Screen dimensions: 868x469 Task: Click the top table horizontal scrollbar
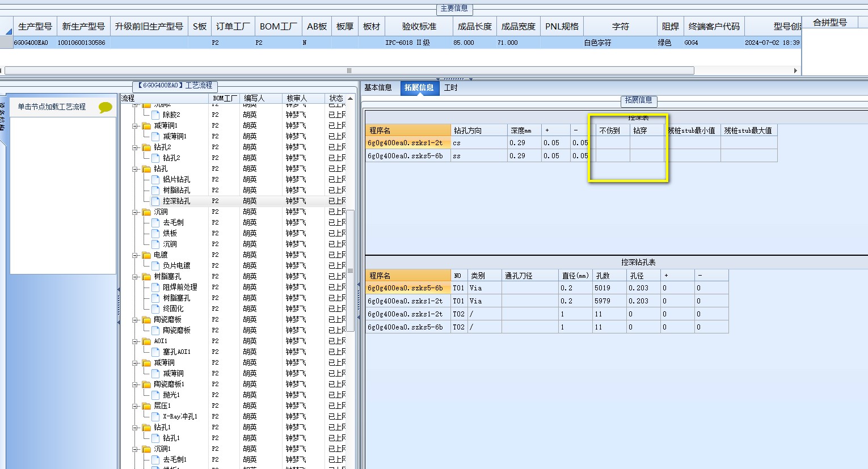349,71
